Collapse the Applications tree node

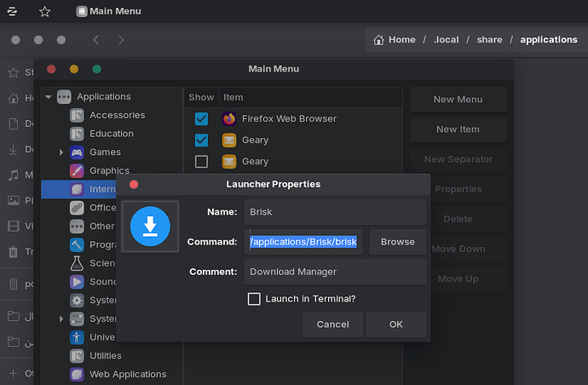(x=49, y=97)
